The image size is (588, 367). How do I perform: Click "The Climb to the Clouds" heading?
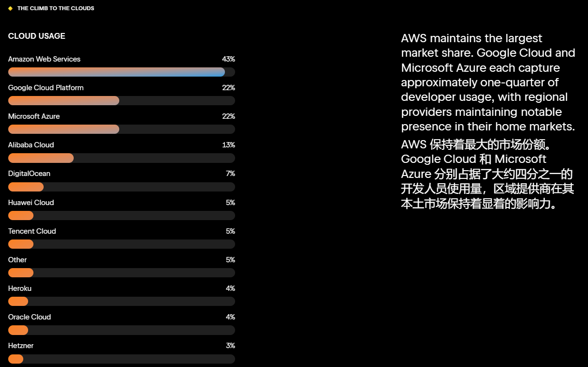tap(56, 8)
